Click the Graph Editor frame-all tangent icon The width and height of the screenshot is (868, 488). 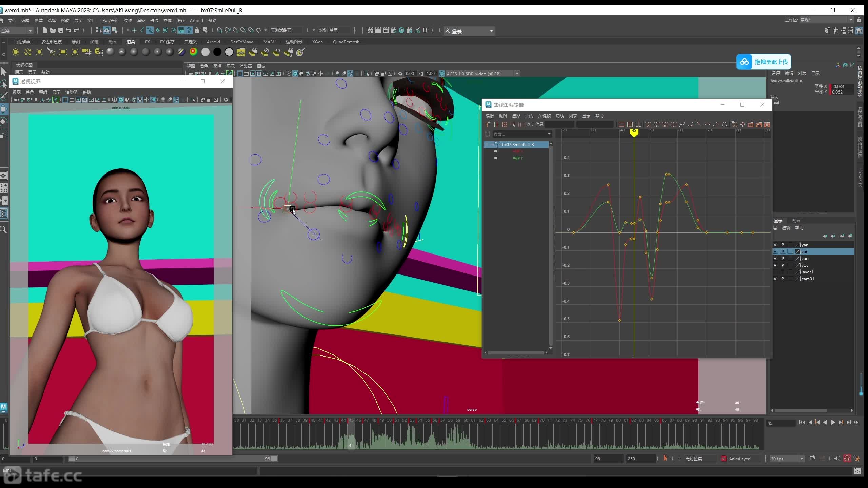pos(622,124)
